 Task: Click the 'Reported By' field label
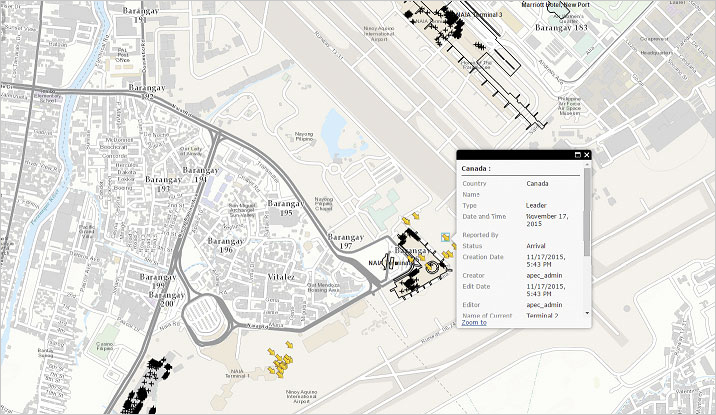pyautogui.click(x=480, y=235)
